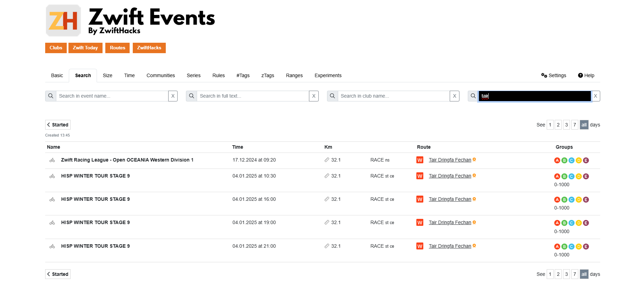Click the distance ruler icon in the 10:30 row
The image size is (644, 296).
[327, 176]
